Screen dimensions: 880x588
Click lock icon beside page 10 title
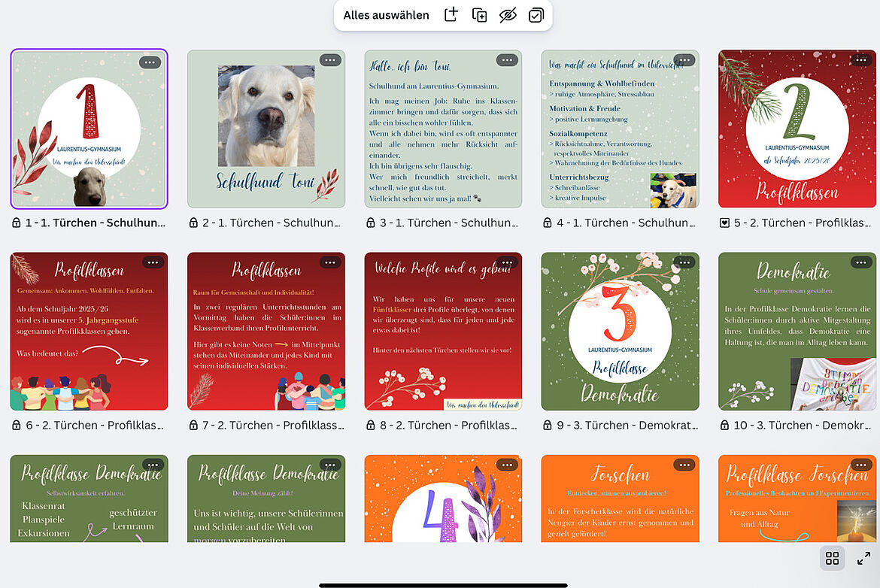724,426
